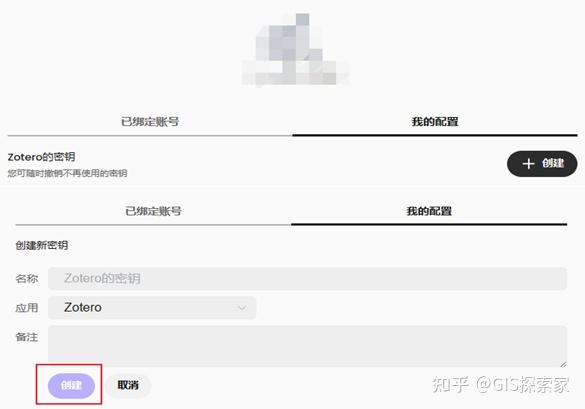Focus the 名称 field with Zotero的密钥 placeholder
The width and height of the screenshot is (585, 409).
click(x=307, y=278)
